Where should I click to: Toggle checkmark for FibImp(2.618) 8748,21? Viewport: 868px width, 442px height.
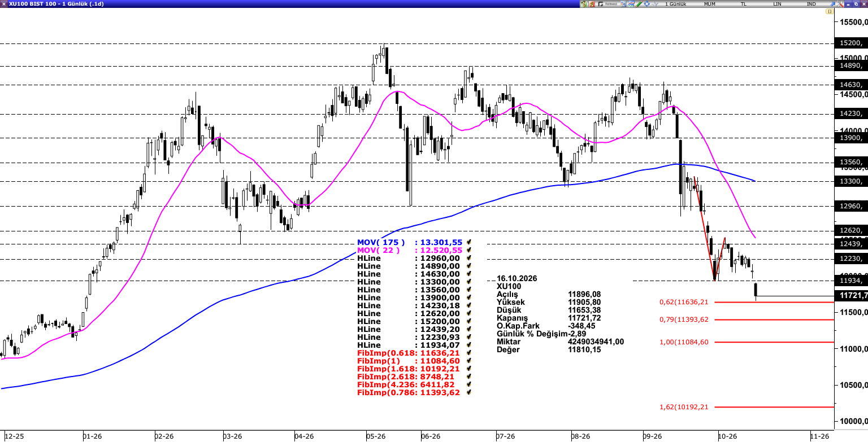(x=469, y=377)
